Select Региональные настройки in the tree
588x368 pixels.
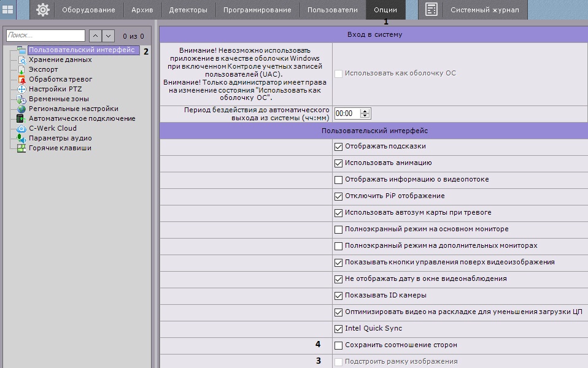point(73,109)
